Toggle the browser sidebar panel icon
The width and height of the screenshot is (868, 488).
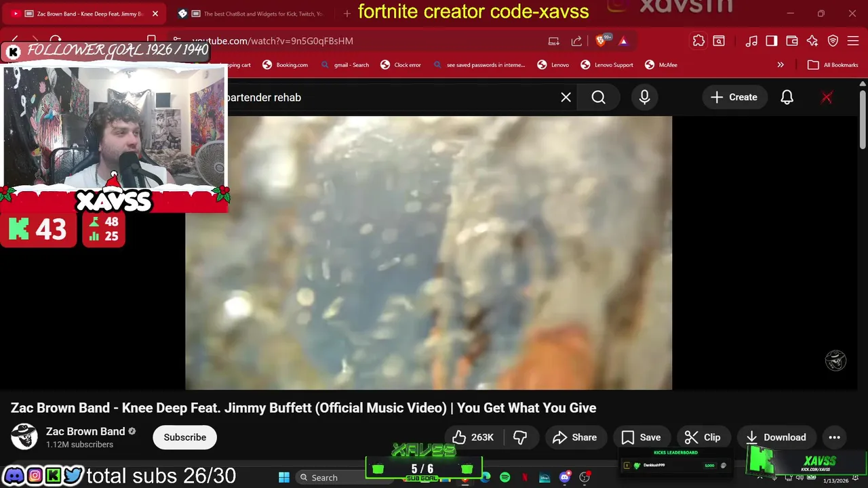click(x=771, y=41)
